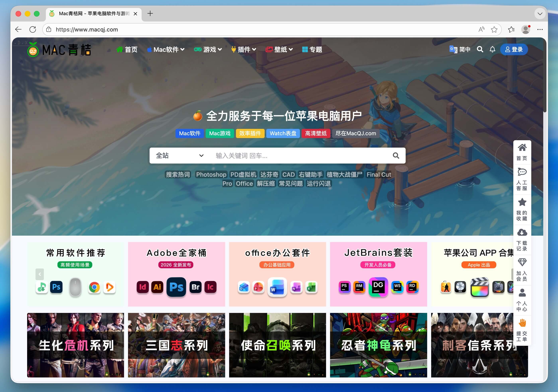Click the large Photoshop icon in Adobe全家桶
This screenshot has height=392, width=558.
point(176,287)
